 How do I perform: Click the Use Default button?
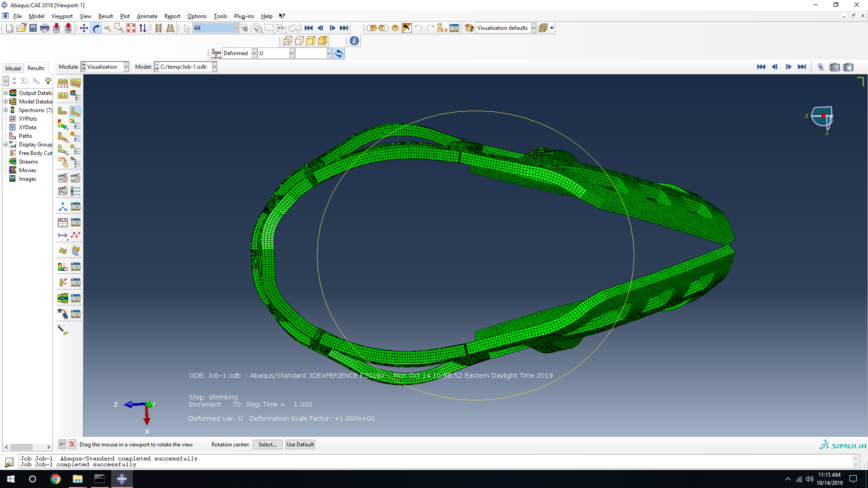coord(300,445)
